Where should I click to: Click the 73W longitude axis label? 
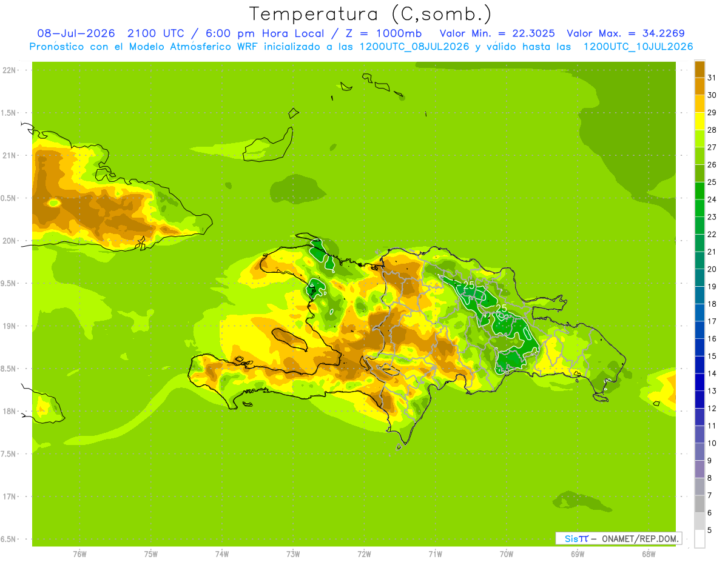pyautogui.click(x=293, y=554)
